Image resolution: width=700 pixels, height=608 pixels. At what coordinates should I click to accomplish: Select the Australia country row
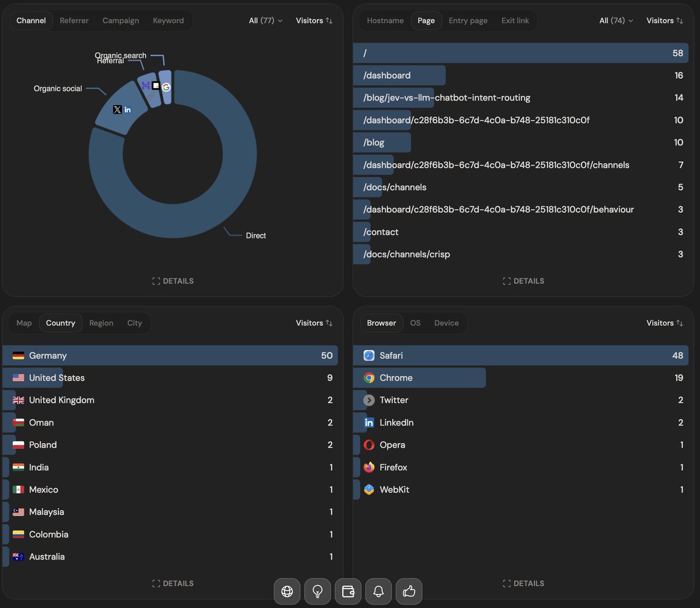[x=170, y=557]
